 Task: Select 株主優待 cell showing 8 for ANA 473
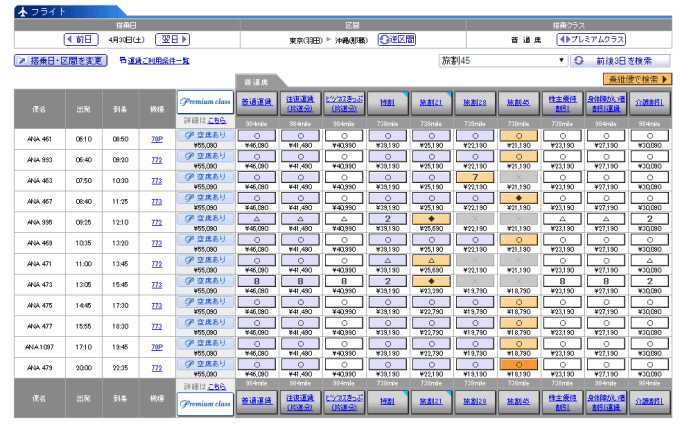[562, 281]
